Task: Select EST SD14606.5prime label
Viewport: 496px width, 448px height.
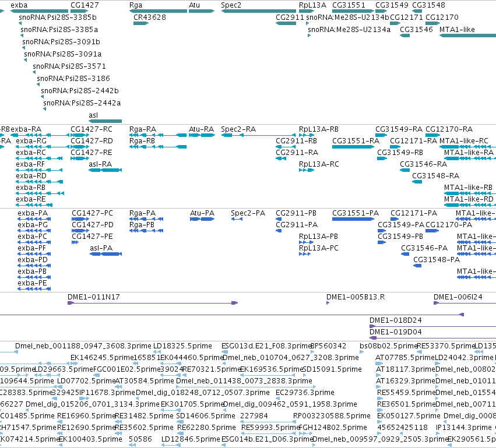Action: [206, 416]
